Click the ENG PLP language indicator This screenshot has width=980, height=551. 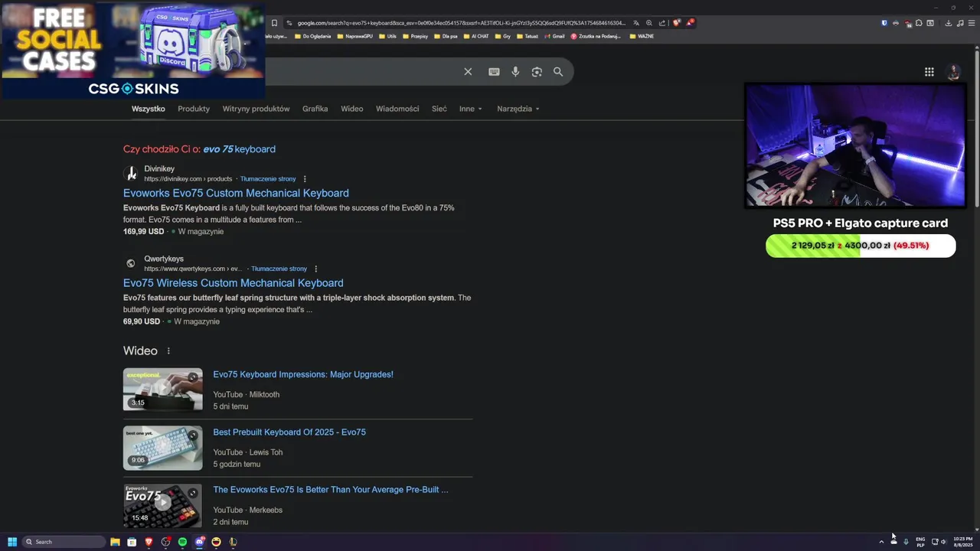(x=920, y=542)
